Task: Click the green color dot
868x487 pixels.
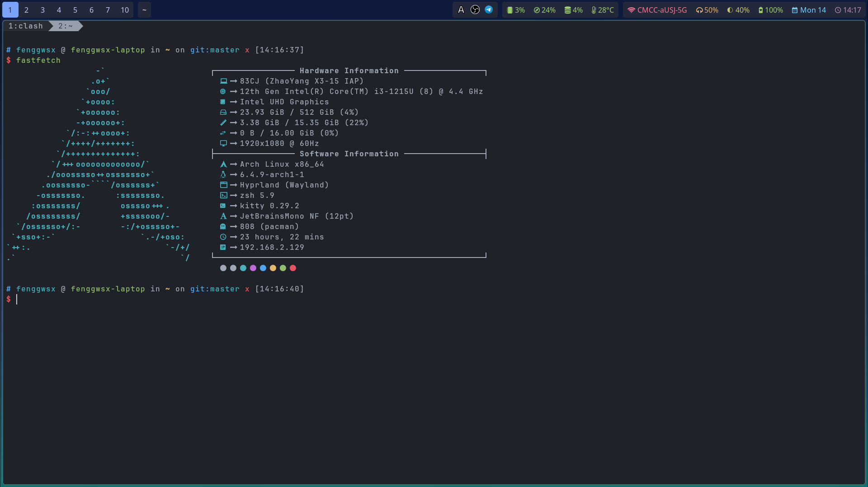Action: click(283, 268)
